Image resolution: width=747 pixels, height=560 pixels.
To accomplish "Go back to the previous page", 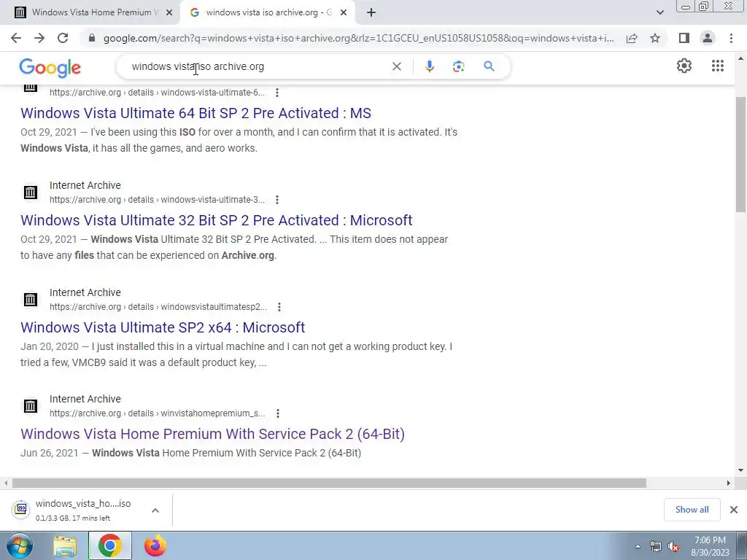I will click(x=16, y=38).
